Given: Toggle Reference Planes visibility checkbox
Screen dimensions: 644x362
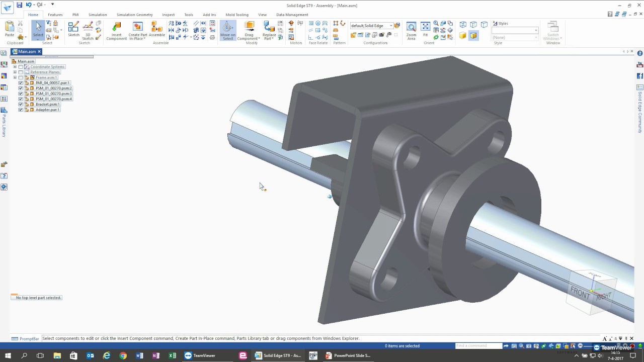Looking at the screenshot, I should (21, 72).
